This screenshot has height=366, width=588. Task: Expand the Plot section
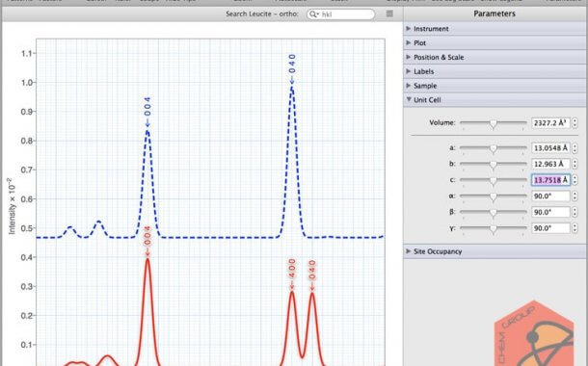tap(495, 42)
